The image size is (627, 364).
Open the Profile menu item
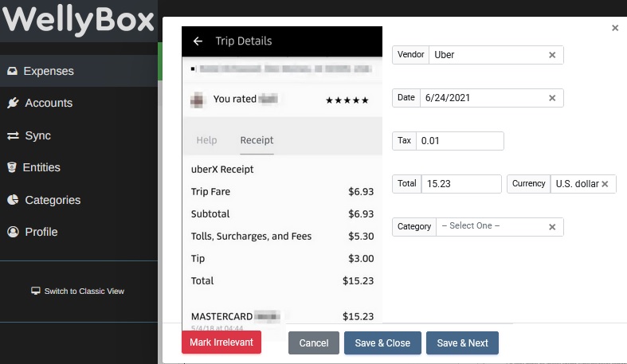79,232
